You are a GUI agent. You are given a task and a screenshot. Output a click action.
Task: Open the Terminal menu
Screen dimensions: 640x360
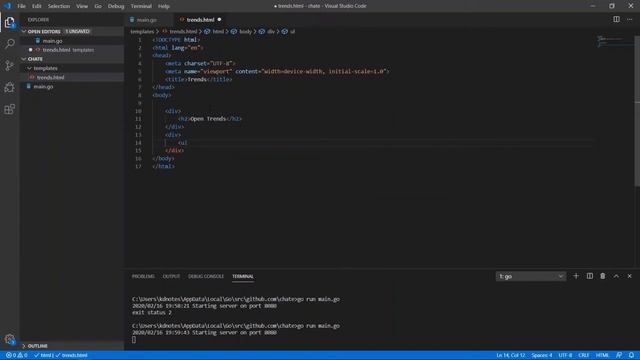pyautogui.click(x=141, y=6)
